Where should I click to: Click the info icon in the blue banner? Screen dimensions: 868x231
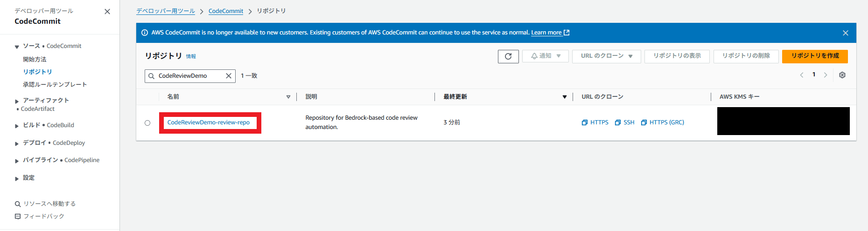pyautogui.click(x=145, y=33)
